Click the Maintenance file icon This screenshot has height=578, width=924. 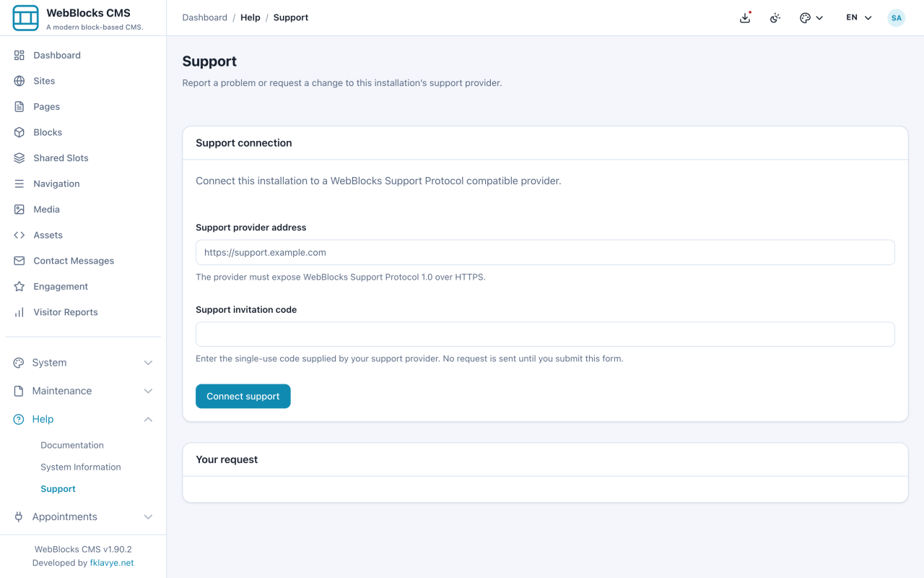(x=19, y=391)
